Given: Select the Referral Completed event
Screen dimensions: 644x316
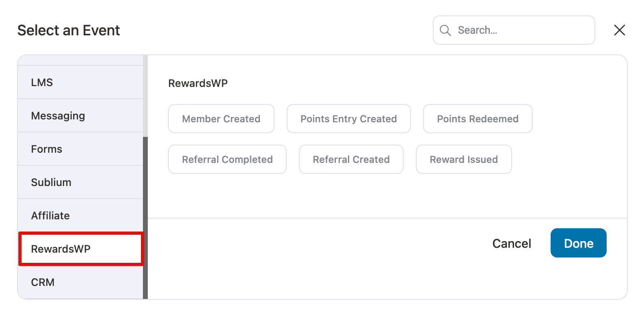Looking at the screenshot, I should [x=227, y=159].
